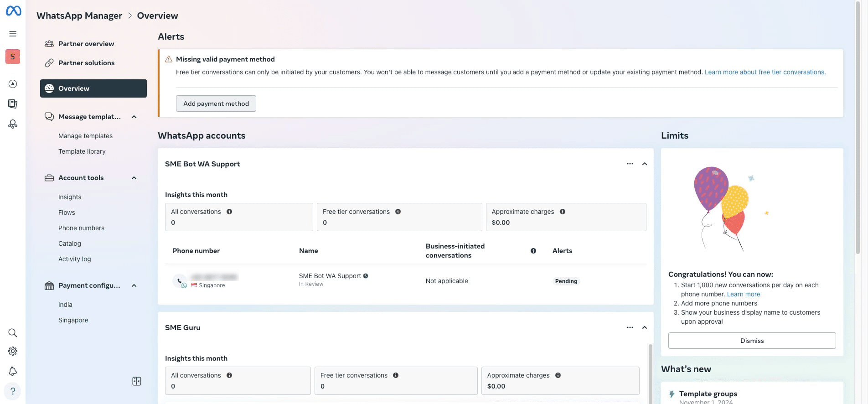Screen dimensions: 868x404
Task: Open Singapore payment configuration
Action: tap(73, 320)
